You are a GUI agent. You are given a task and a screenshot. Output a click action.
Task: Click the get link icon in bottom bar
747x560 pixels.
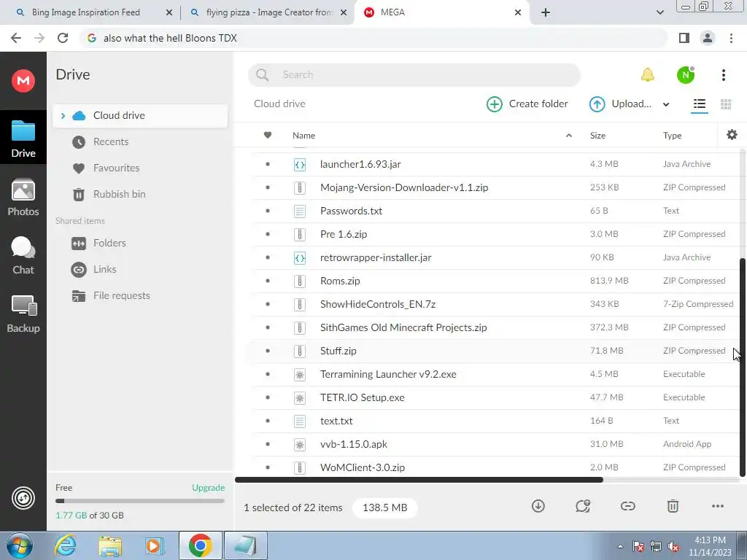627,506
